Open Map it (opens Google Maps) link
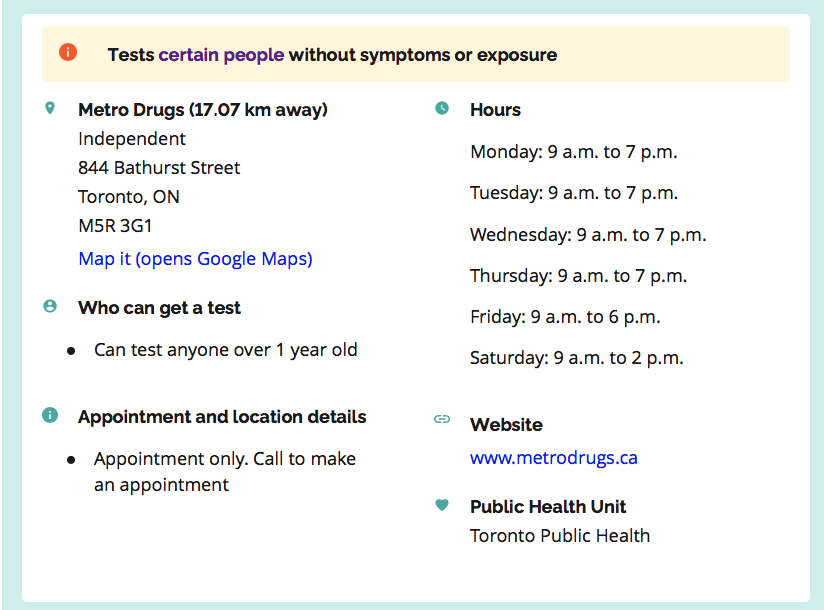The height and width of the screenshot is (610, 824). click(195, 259)
